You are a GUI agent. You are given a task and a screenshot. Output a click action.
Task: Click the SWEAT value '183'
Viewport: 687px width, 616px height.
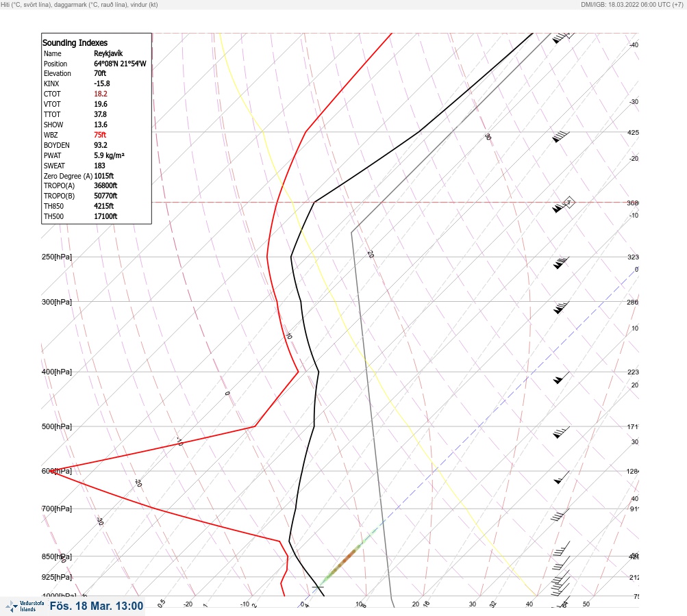click(99, 166)
